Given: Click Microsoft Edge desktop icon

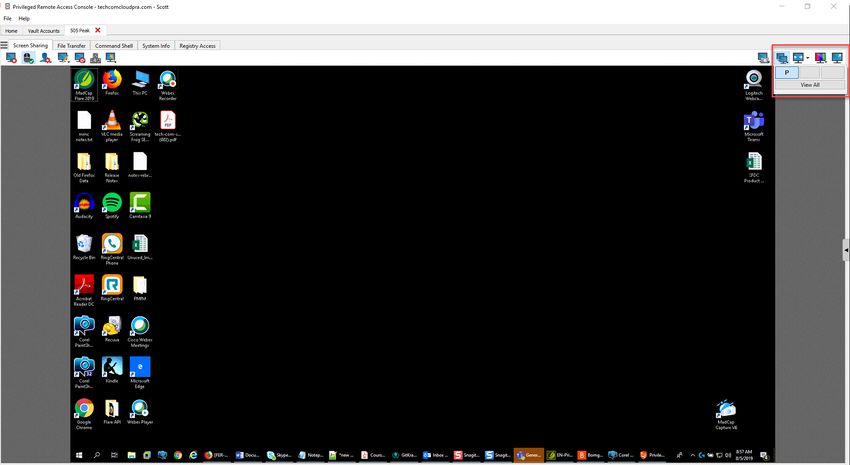Looking at the screenshot, I should 140,373.
